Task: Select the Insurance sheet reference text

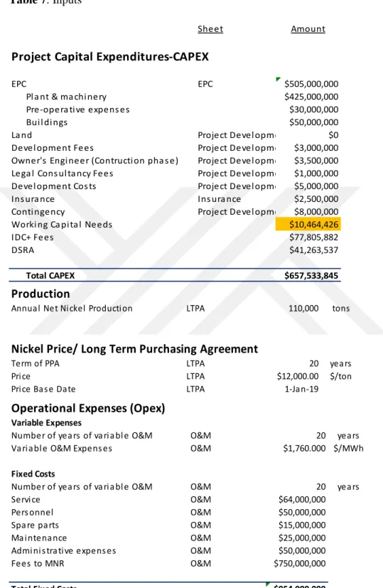Action: (x=220, y=199)
